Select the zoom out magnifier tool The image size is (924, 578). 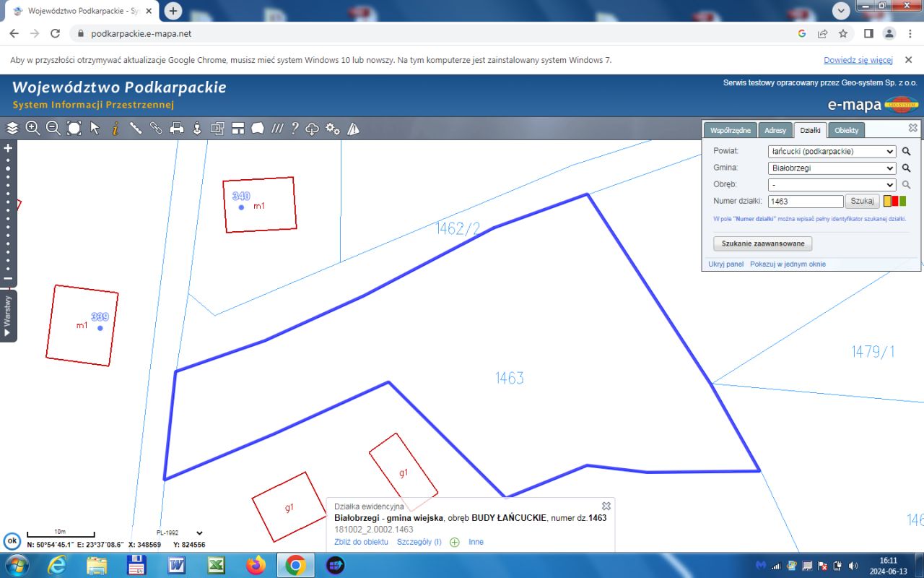[x=53, y=129]
